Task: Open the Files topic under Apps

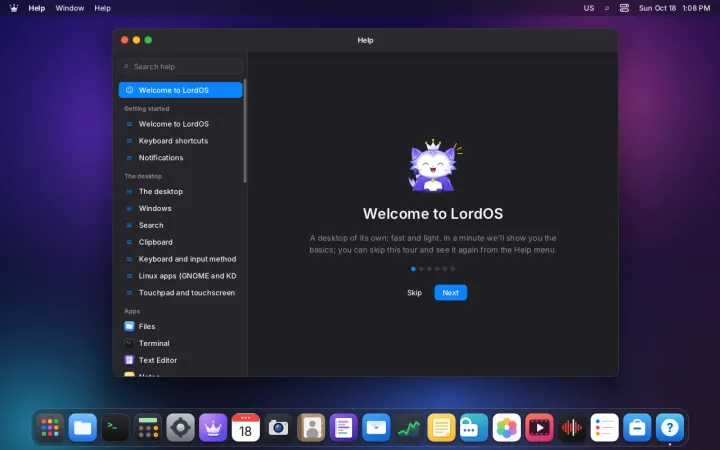Action: pos(180,326)
